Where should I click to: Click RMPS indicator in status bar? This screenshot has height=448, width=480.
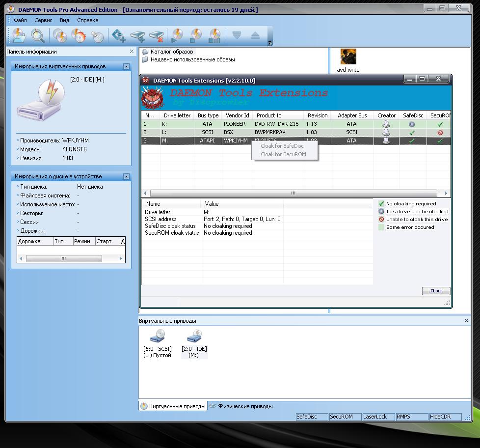click(x=412, y=417)
